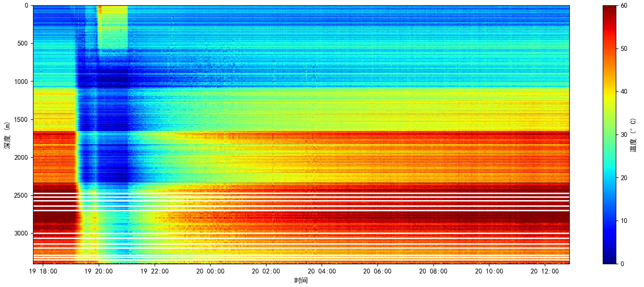The height and width of the screenshot is (287, 644).
Task: Click the depth axis tick label 3000
Action: click(x=21, y=233)
